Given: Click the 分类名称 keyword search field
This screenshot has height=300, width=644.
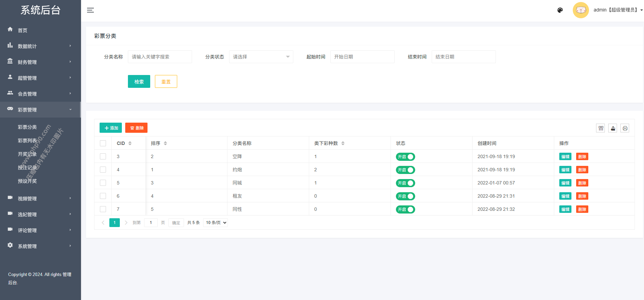Looking at the screenshot, I should (x=160, y=57).
